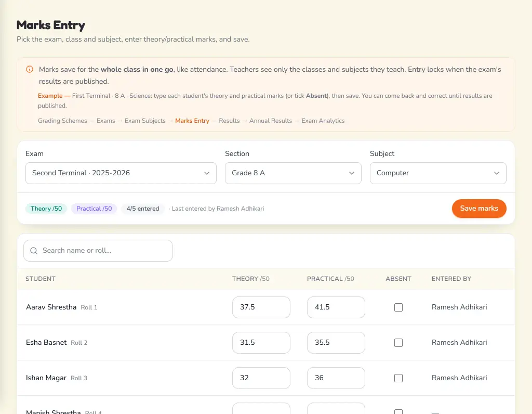Select Esha Basnet's theory field 31.5
The height and width of the screenshot is (414, 532).
261,343
